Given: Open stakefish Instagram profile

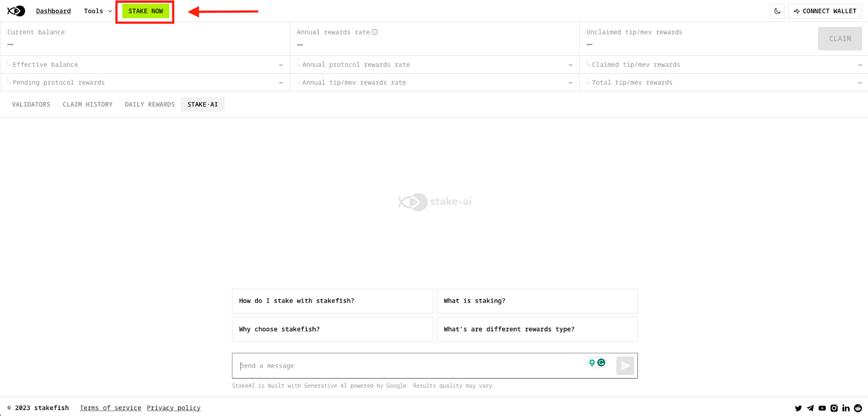Looking at the screenshot, I should [x=834, y=408].
